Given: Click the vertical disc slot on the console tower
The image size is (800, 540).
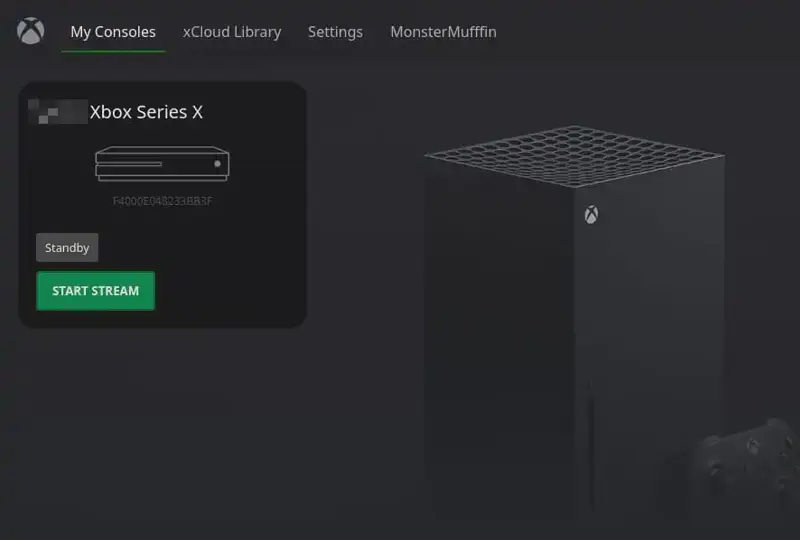Looking at the screenshot, I should 592,454.
